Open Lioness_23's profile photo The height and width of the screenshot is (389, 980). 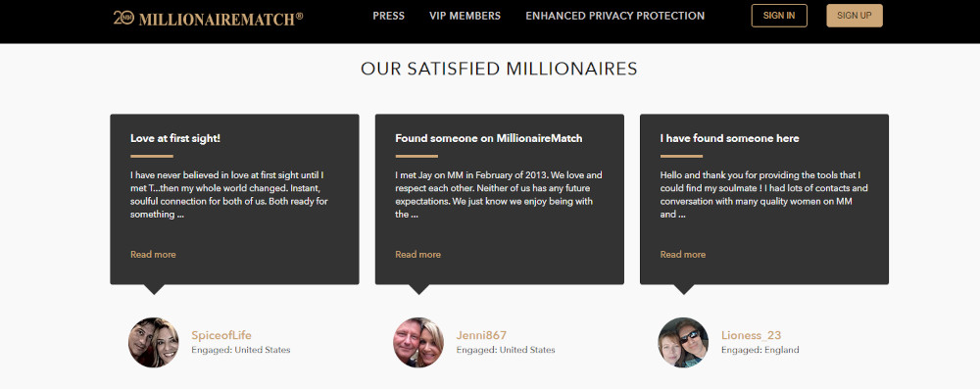pos(683,342)
